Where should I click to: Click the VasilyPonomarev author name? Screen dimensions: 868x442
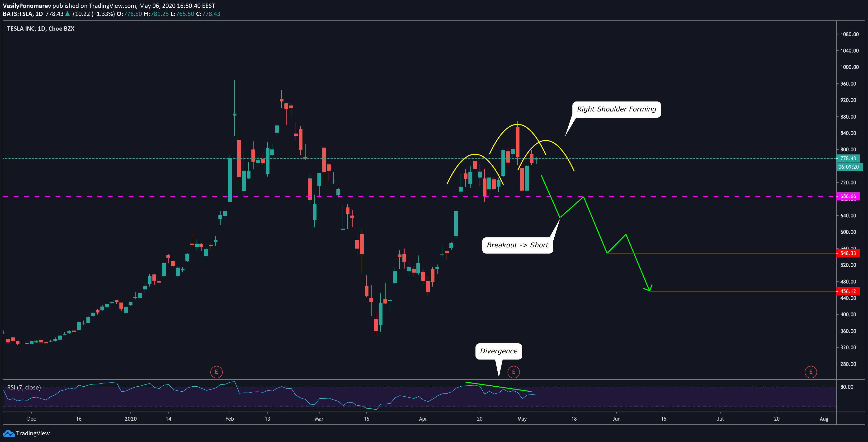click(x=27, y=6)
